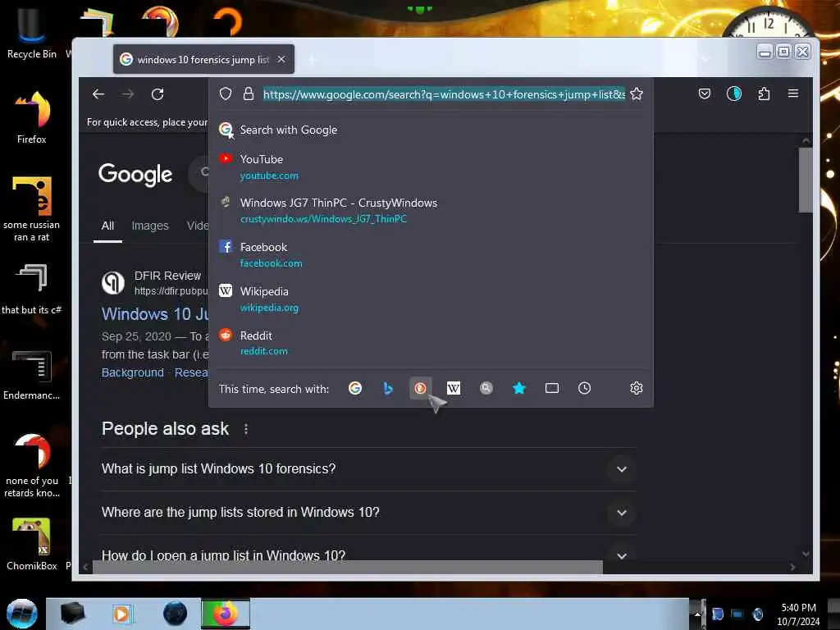Image resolution: width=840 pixels, height=630 pixels.
Task: Choose Windows JG7 ThinPC CrustyWindows suggestion
Action: (x=431, y=211)
